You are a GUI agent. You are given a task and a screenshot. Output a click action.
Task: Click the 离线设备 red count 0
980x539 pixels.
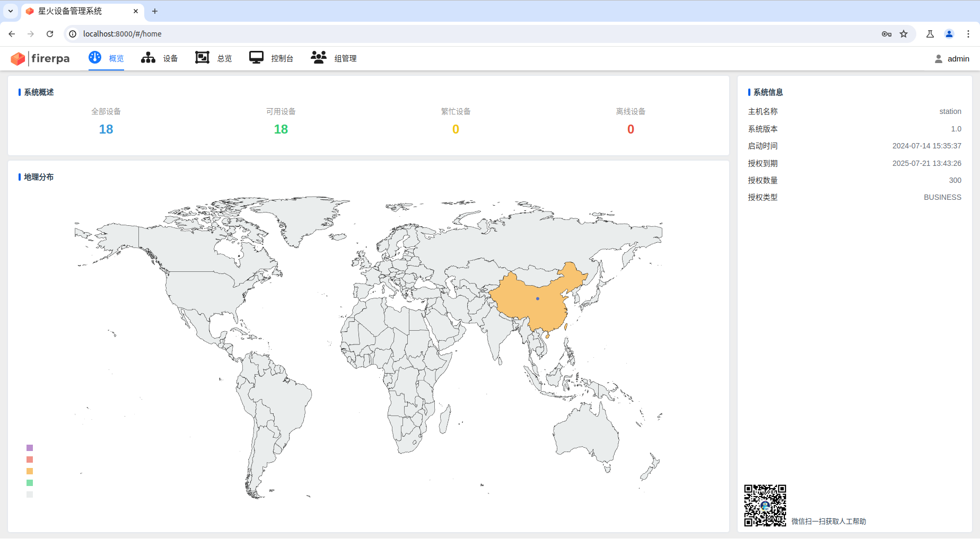click(x=631, y=129)
